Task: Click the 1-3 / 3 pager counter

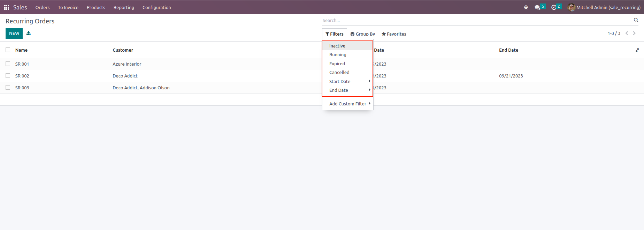Action: [x=614, y=33]
